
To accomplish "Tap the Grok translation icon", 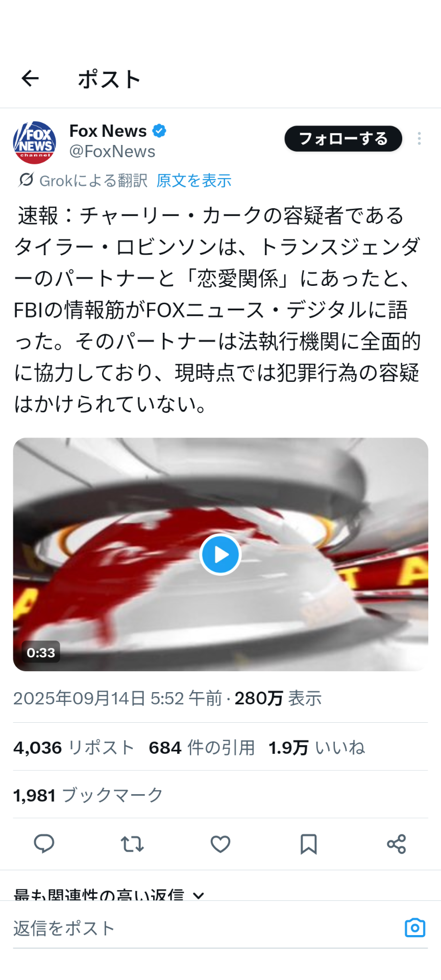I will click(26, 180).
